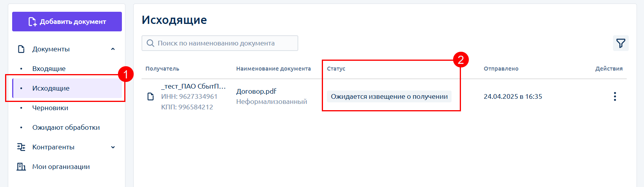This screenshot has width=644, height=187.
Task: Open the Входящие folder
Action: click(x=49, y=69)
